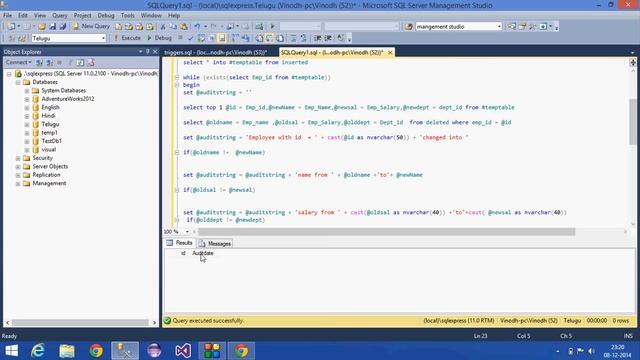Open Visual Studio from taskbar
The height and width of the screenshot is (360, 640).
(183, 351)
